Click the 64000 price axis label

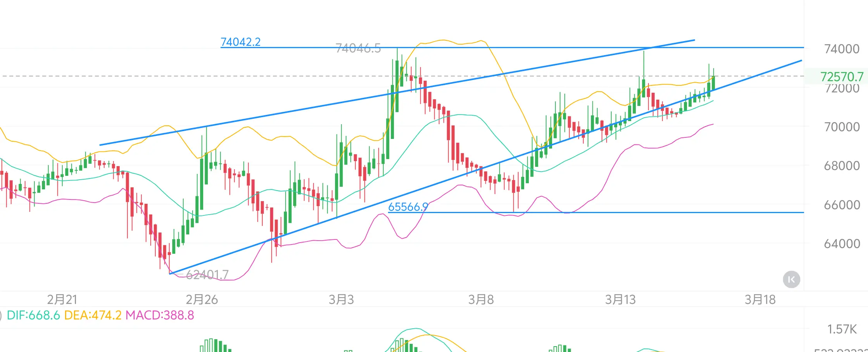pos(842,244)
